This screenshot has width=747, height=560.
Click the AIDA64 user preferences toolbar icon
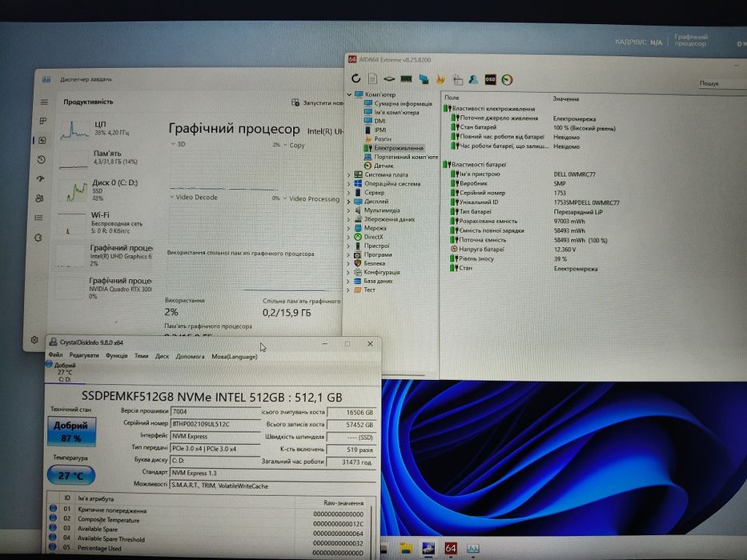[x=473, y=79]
